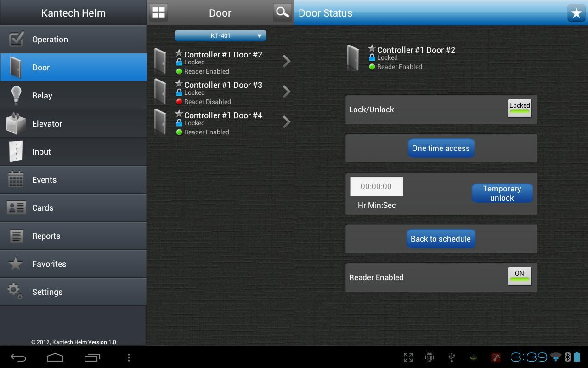The width and height of the screenshot is (588, 368).
Task: Click the favorite star next to Controller #1 Door #2
Action: click(179, 52)
